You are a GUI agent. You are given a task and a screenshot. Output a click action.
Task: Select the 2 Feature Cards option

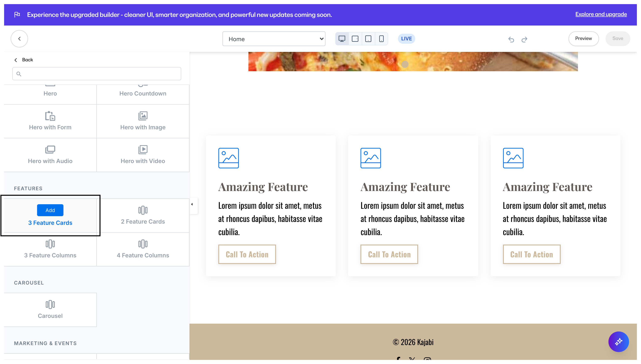point(143,215)
